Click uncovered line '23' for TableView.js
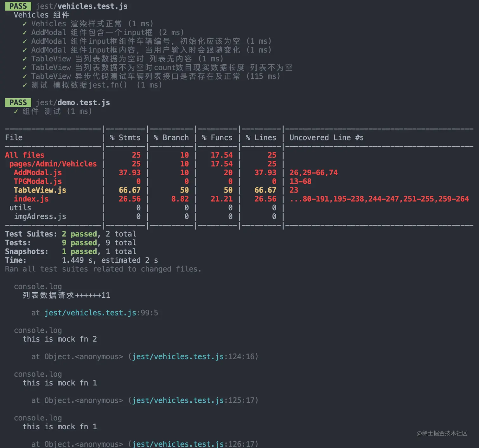 coord(294,190)
